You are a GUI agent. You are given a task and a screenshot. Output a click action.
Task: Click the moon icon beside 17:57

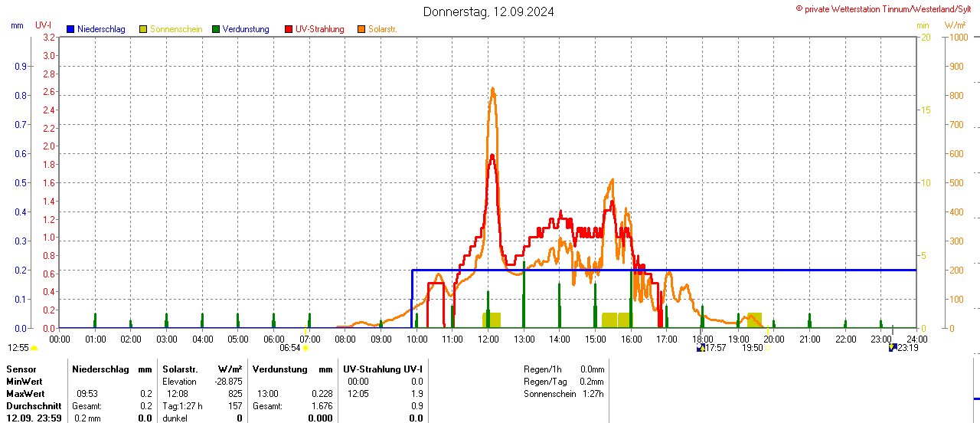[x=700, y=348]
